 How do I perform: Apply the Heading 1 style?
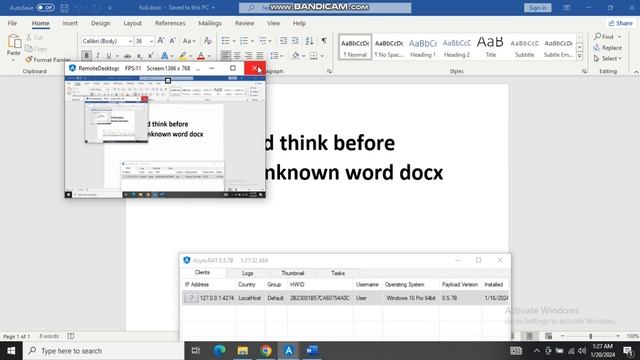tap(422, 47)
